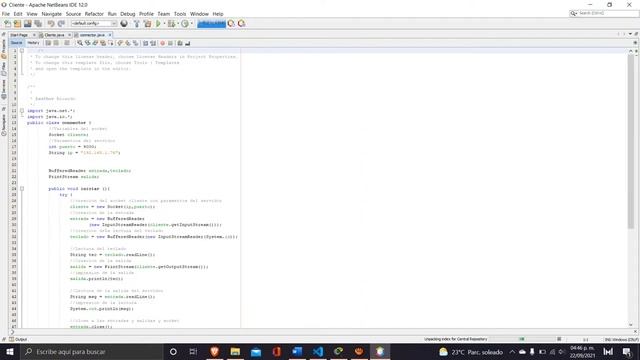This screenshot has width=640, height=360.
Task: Click the Start Macro Recording red icon
Action: pos(162,43)
